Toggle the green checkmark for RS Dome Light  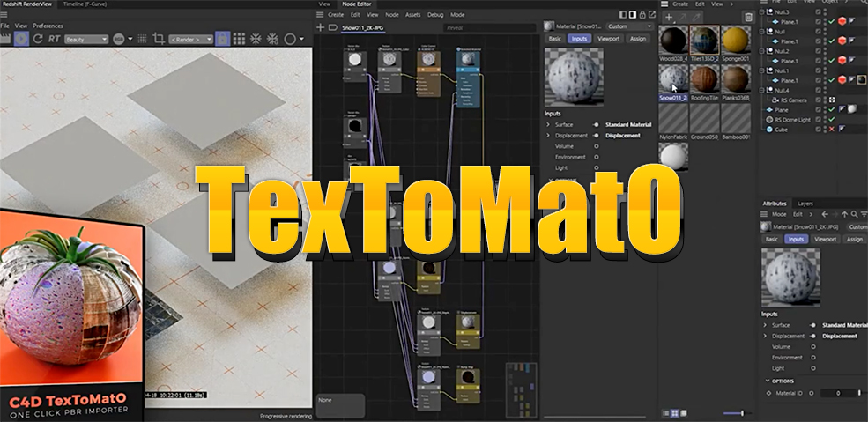click(x=832, y=120)
